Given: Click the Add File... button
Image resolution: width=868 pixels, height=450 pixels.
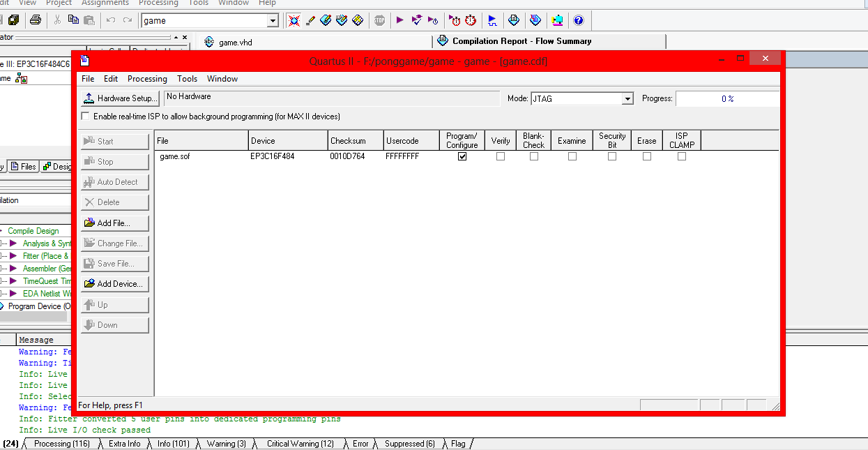Looking at the screenshot, I should (x=115, y=223).
